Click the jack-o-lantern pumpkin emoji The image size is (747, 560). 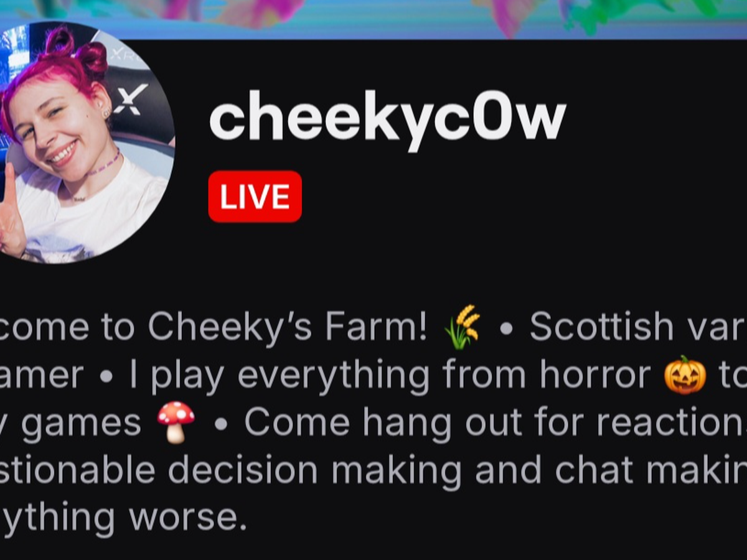[x=685, y=375]
